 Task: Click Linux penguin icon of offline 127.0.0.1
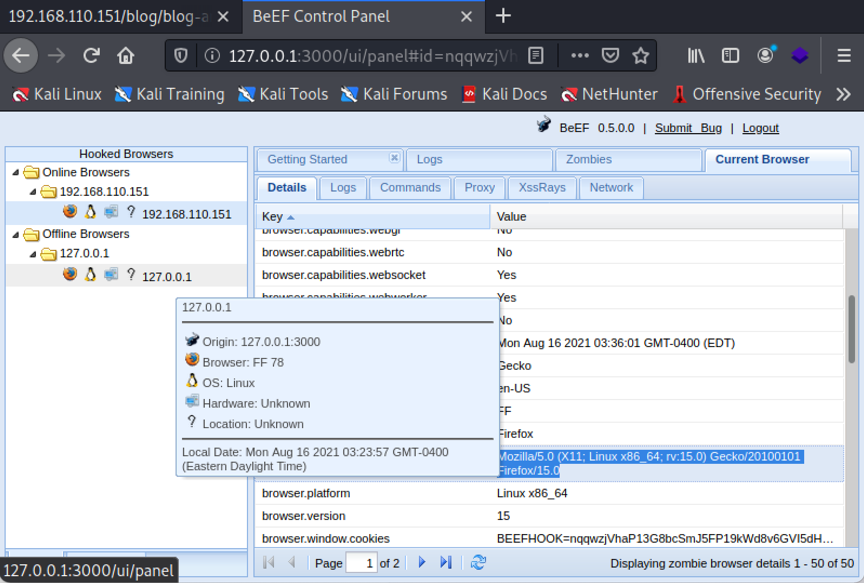(x=90, y=274)
